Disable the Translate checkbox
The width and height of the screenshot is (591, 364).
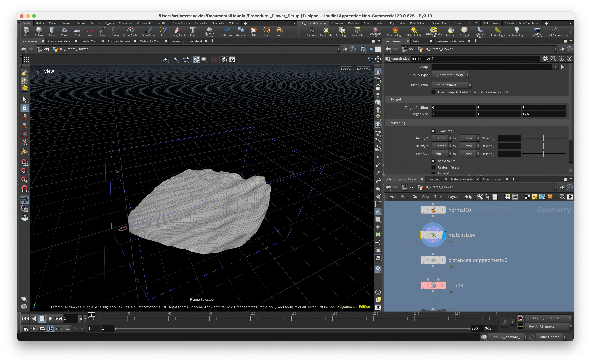[434, 131]
